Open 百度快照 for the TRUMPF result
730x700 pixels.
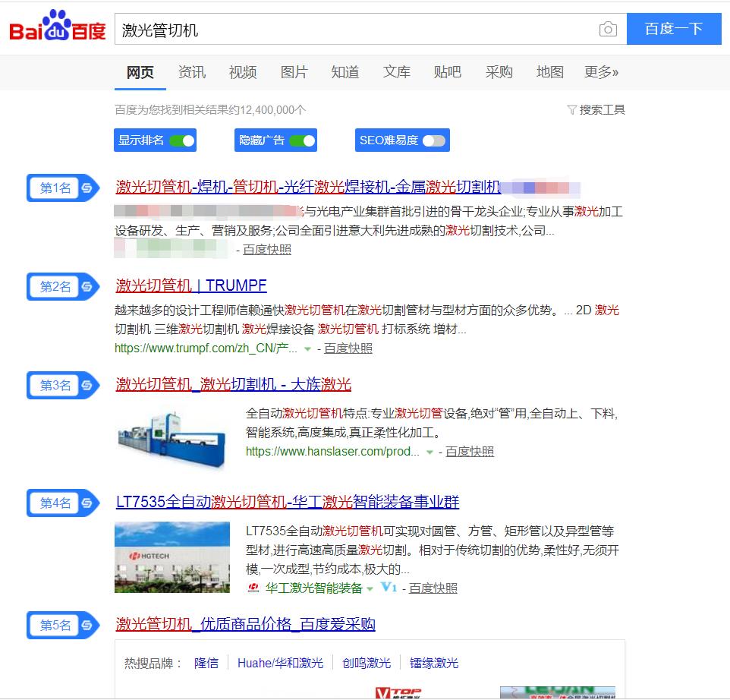coord(348,348)
